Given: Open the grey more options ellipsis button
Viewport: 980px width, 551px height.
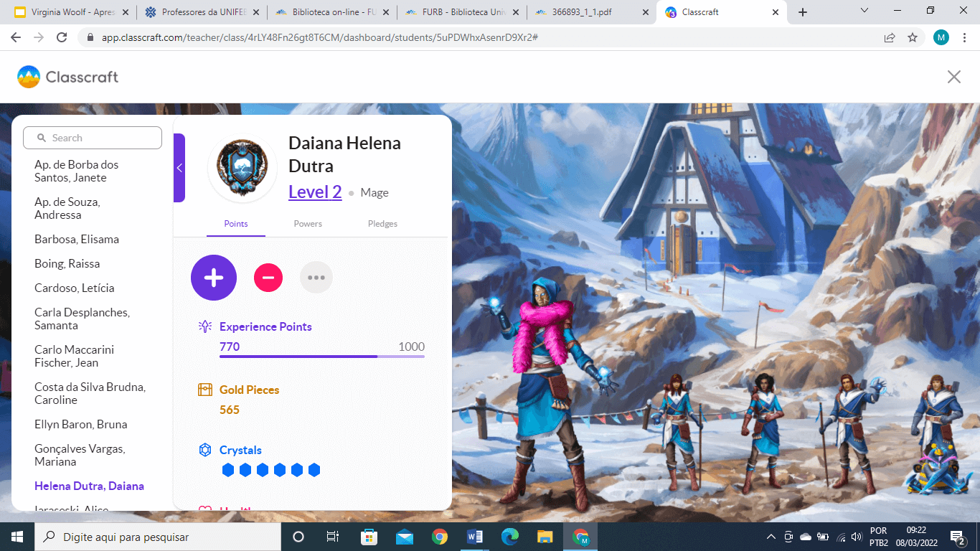Looking at the screenshot, I should click(x=316, y=278).
